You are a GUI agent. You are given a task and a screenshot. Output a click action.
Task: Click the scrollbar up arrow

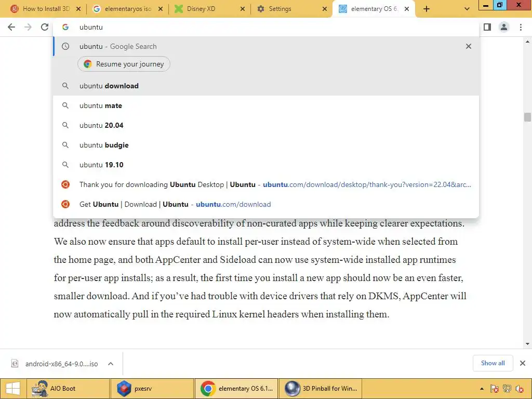(527, 42)
